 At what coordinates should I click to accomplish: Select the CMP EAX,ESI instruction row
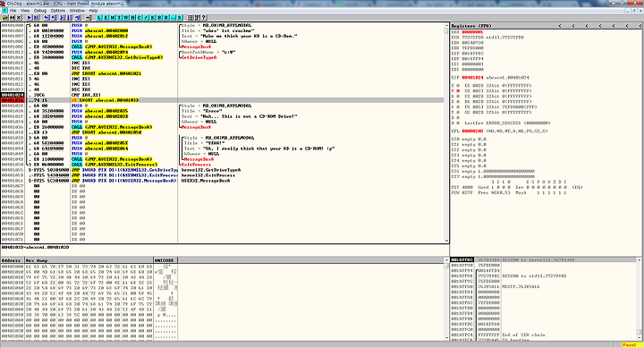click(222, 95)
